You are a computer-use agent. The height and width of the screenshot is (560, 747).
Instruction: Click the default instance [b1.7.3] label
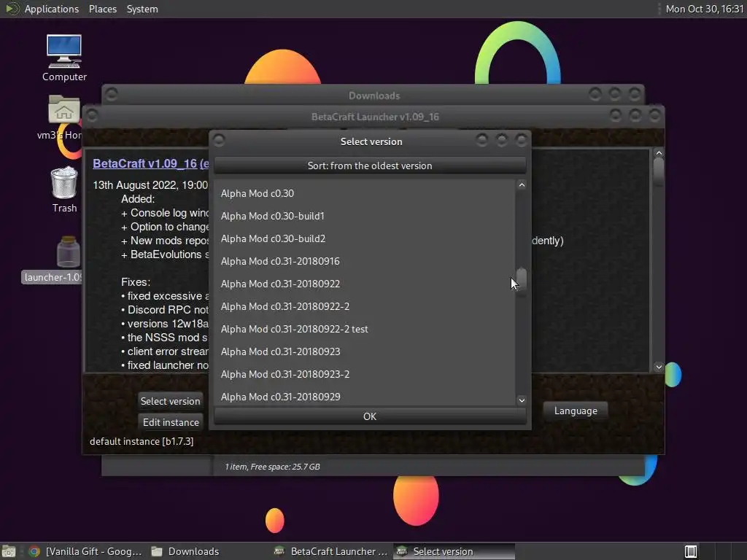pyautogui.click(x=142, y=441)
